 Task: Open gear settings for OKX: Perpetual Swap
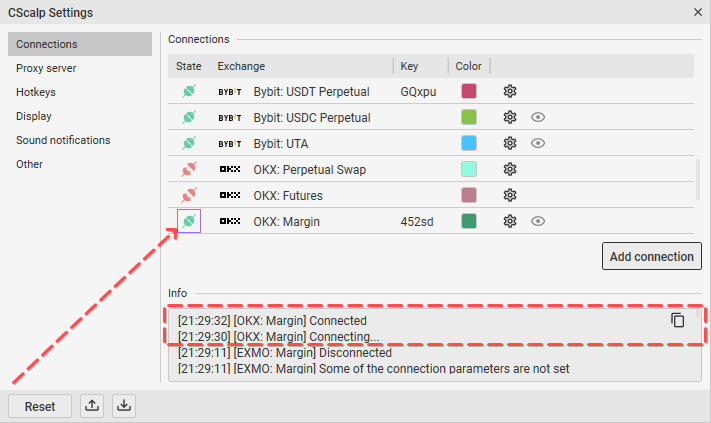(x=510, y=169)
